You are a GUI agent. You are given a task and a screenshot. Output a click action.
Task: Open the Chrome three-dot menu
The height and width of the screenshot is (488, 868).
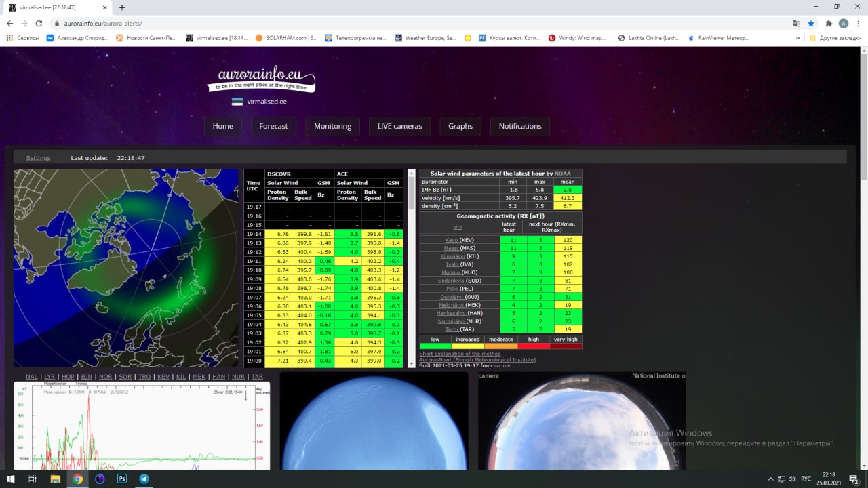tap(858, 23)
